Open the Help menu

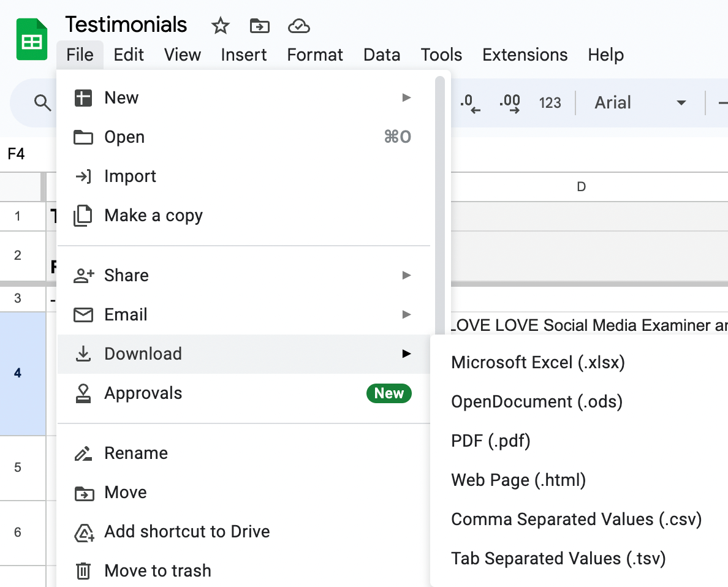[605, 55]
